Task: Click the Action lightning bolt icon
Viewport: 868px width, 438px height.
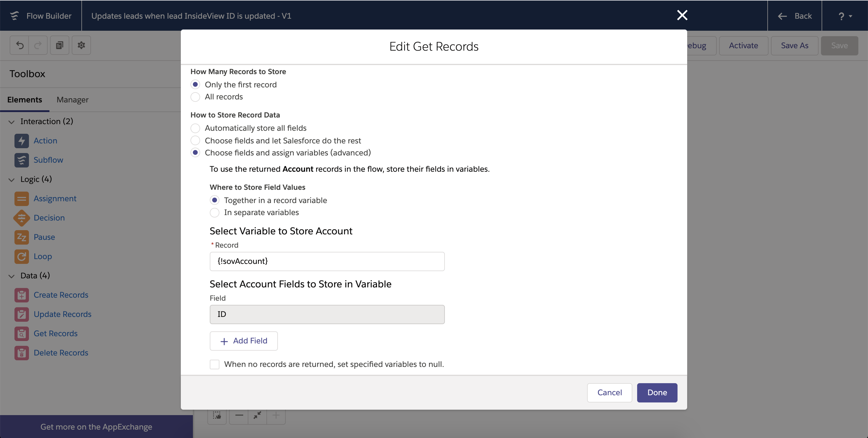Action: pos(21,141)
